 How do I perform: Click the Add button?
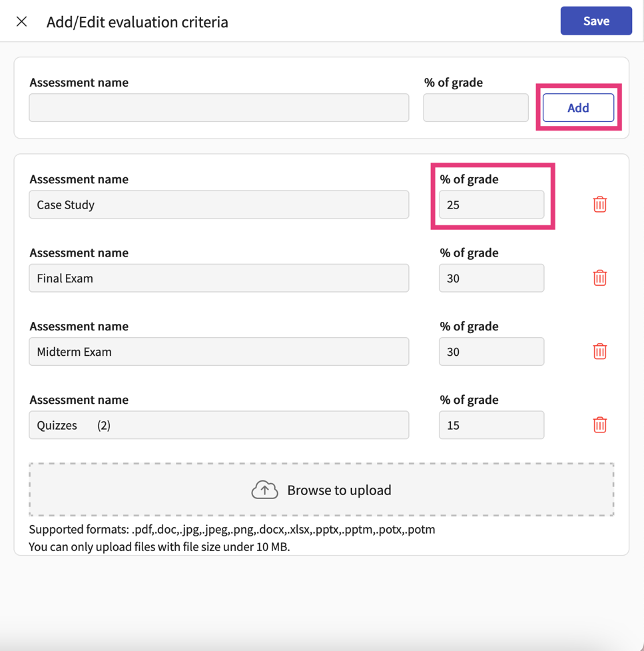pyautogui.click(x=577, y=107)
